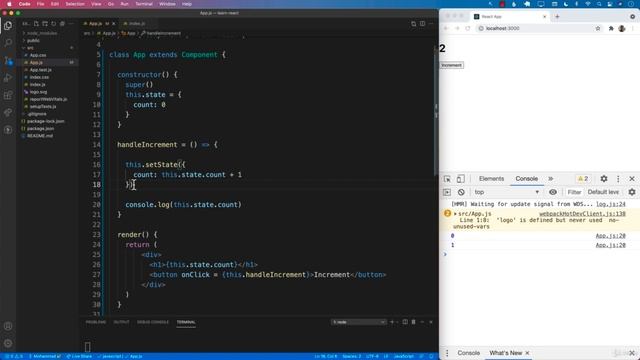The height and width of the screenshot is (360, 640).
Task: Create a live expression with eye icon
Action: (x=553, y=192)
